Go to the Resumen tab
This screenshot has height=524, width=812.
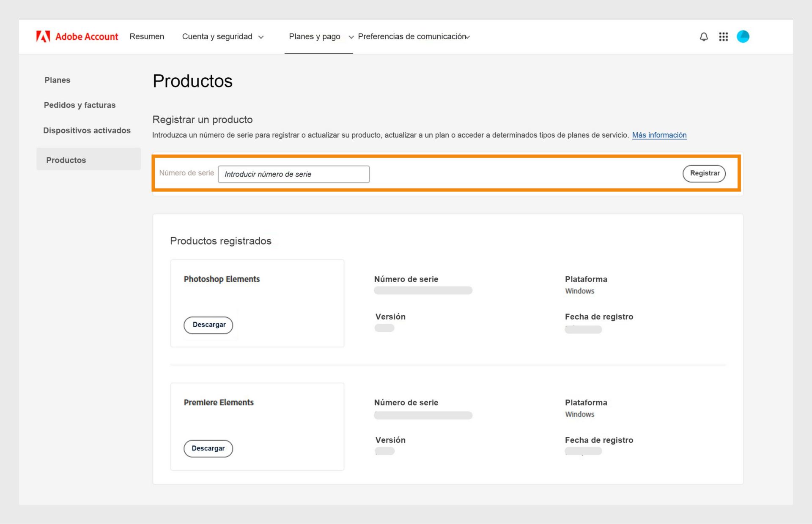[x=147, y=36]
